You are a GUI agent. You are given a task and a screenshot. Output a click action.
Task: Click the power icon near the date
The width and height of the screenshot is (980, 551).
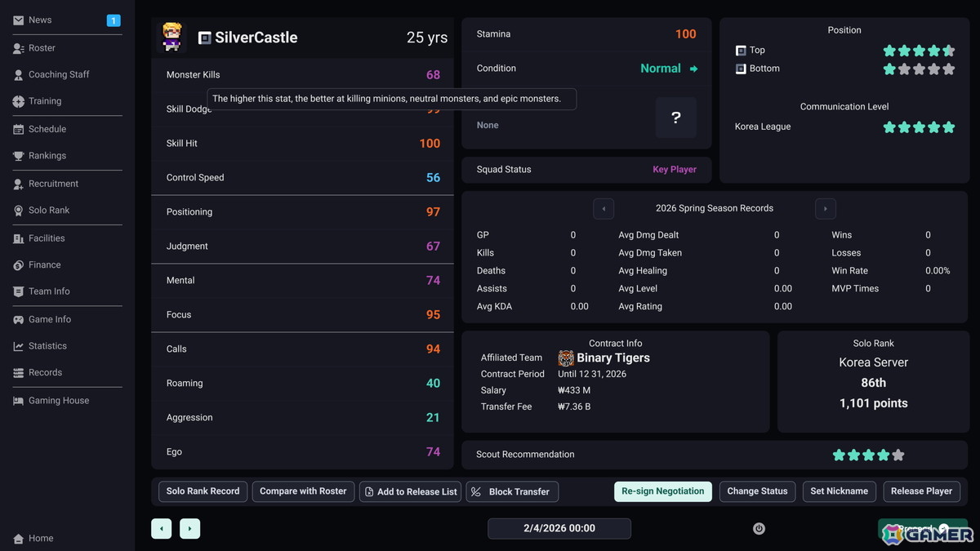(759, 529)
